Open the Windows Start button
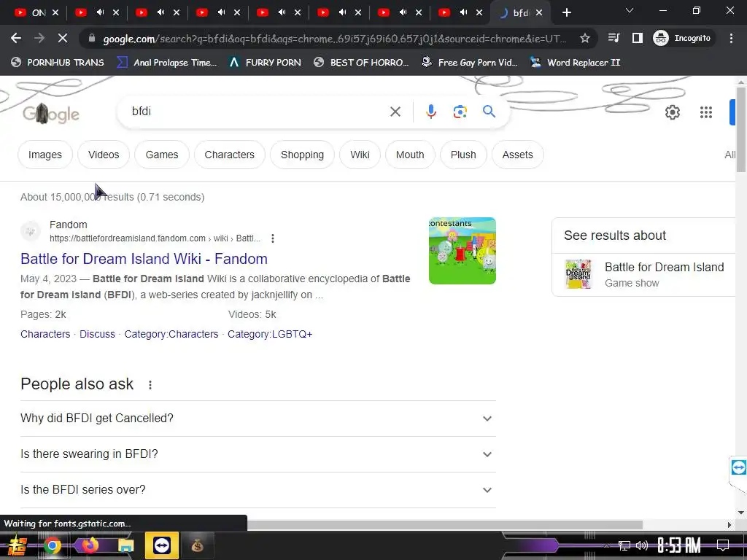This screenshot has height=560, width=747. point(16,545)
